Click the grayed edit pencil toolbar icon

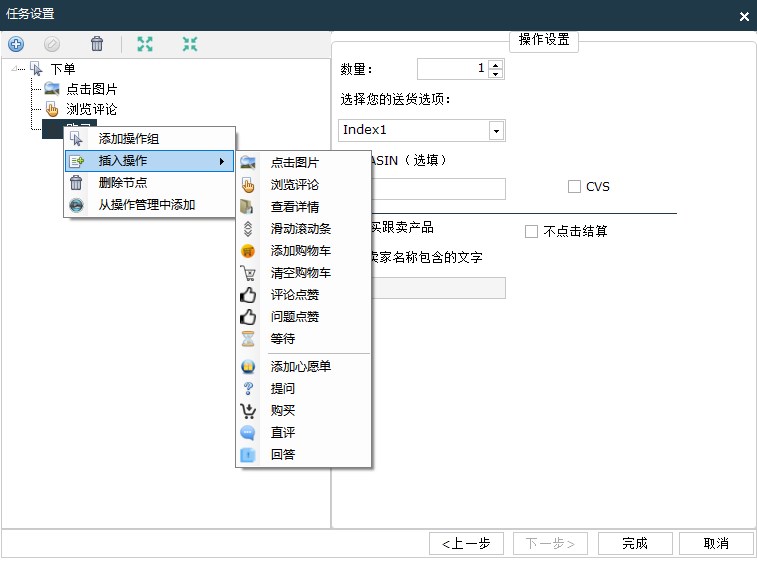[x=52, y=44]
